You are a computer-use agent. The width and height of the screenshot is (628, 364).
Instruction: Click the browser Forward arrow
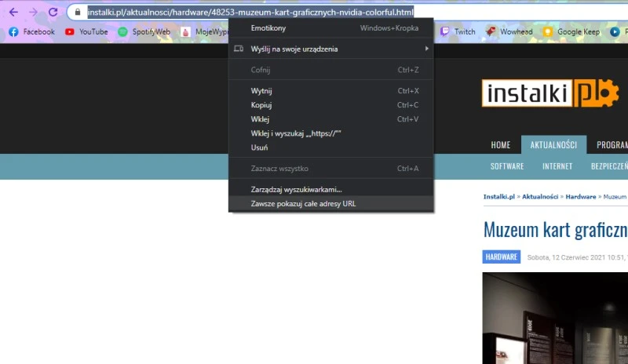[33, 12]
